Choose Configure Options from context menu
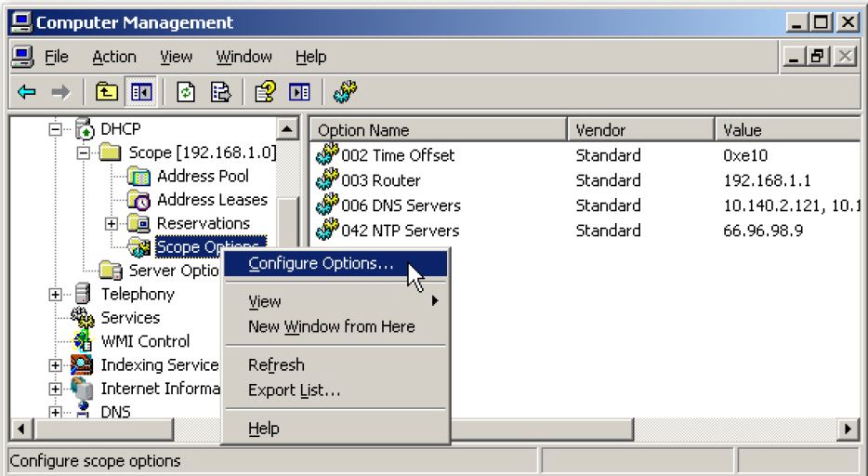The width and height of the screenshot is (868, 476). tap(321, 263)
